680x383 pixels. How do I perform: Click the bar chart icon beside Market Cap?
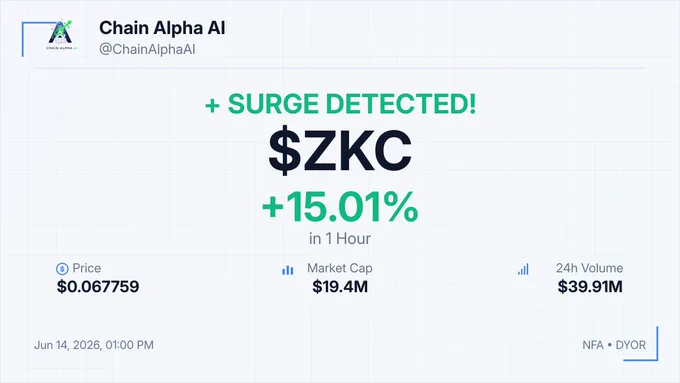tap(288, 270)
